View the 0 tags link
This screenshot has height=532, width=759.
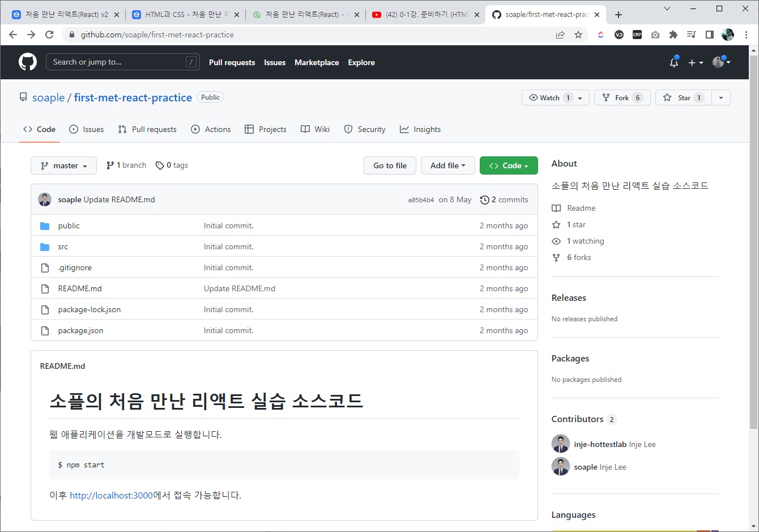172,165
